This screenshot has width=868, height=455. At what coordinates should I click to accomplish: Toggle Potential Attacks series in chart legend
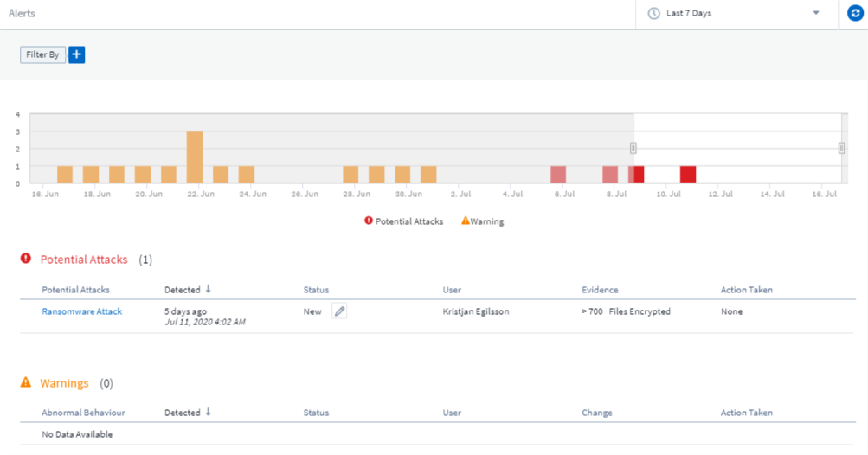coord(404,221)
